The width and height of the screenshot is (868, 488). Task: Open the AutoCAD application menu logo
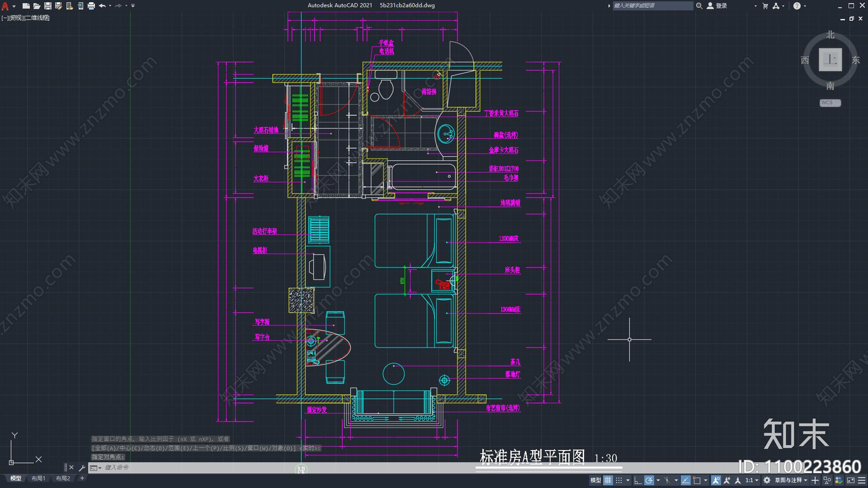(x=5, y=6)
